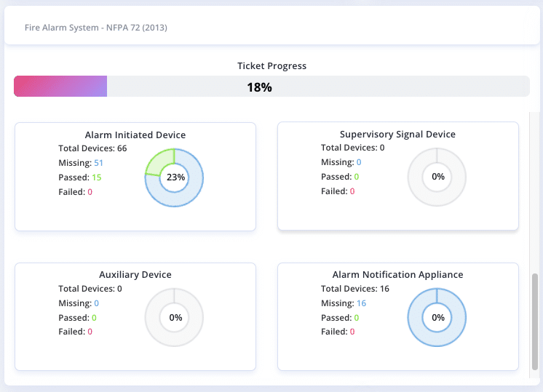Viewport: 543px width, 392px height.
Task: Click the Alarm Initiated Device 23% donut chart
Action: (174, 177)
